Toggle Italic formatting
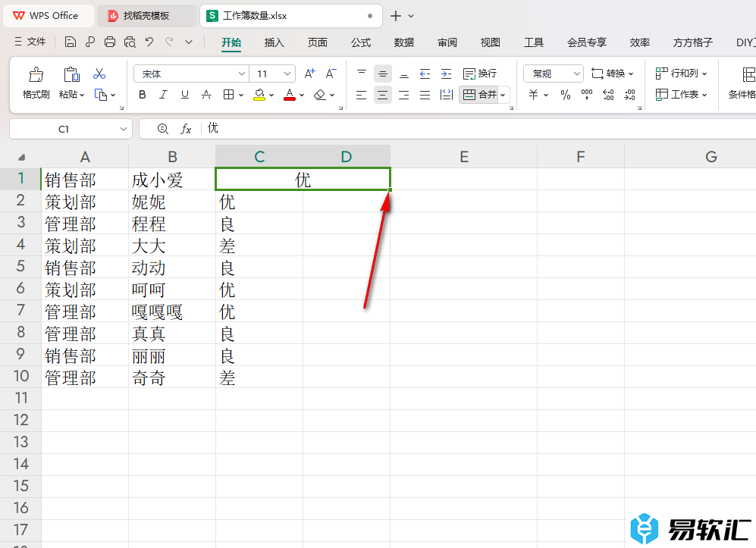The image size is (756, 548). click(164, 95)
